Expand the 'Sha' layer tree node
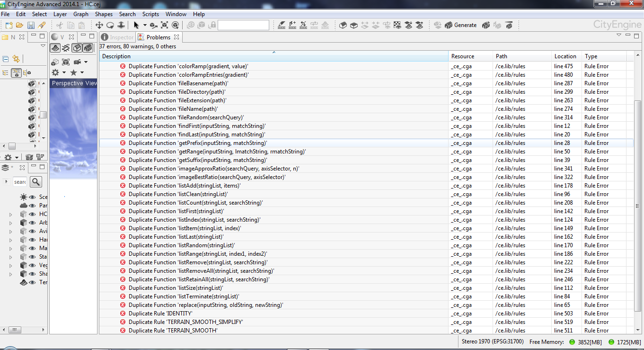 pyautogui.click(x=11, y=274)
